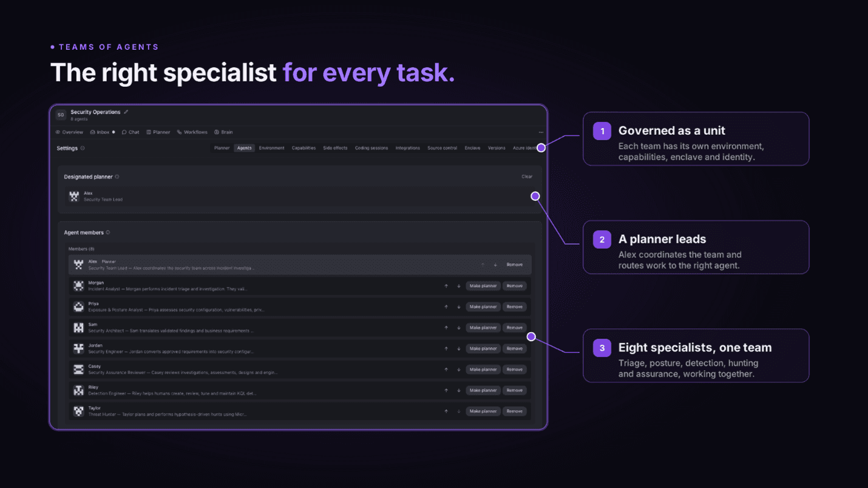Click the info icon next to Settings
Image resolution: width=868 pixels, height=488 pixels.
coord(83,148)
